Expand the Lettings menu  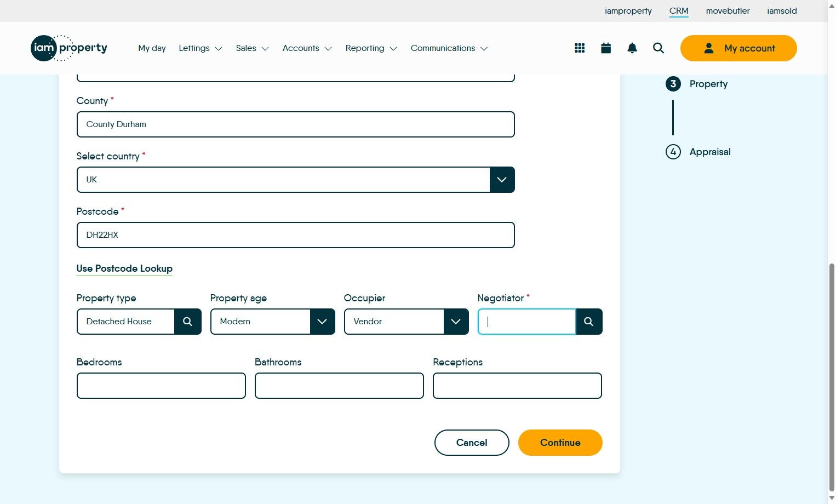click(201, 48)
